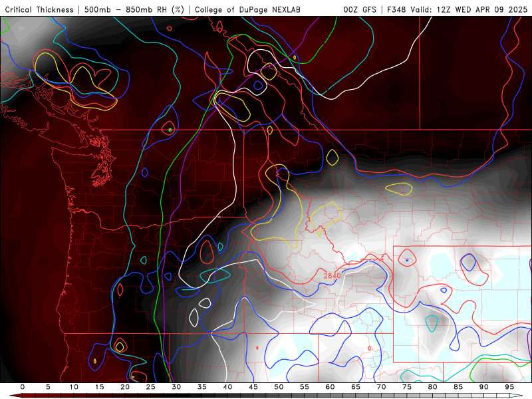This screenshot has height=399, width=532.
Task: Click the "90" value on the color scale
Action: click(x=483, y=387)
